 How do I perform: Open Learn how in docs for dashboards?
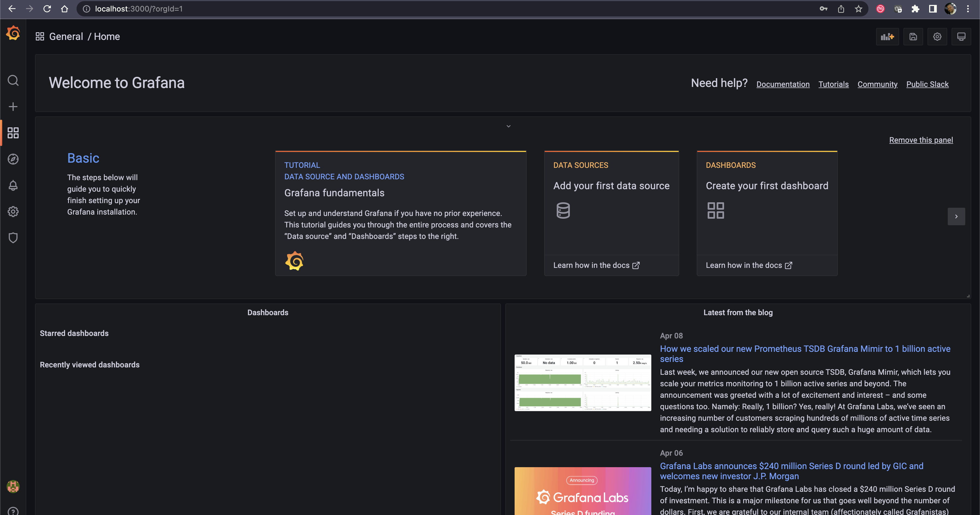pos(749,265)
